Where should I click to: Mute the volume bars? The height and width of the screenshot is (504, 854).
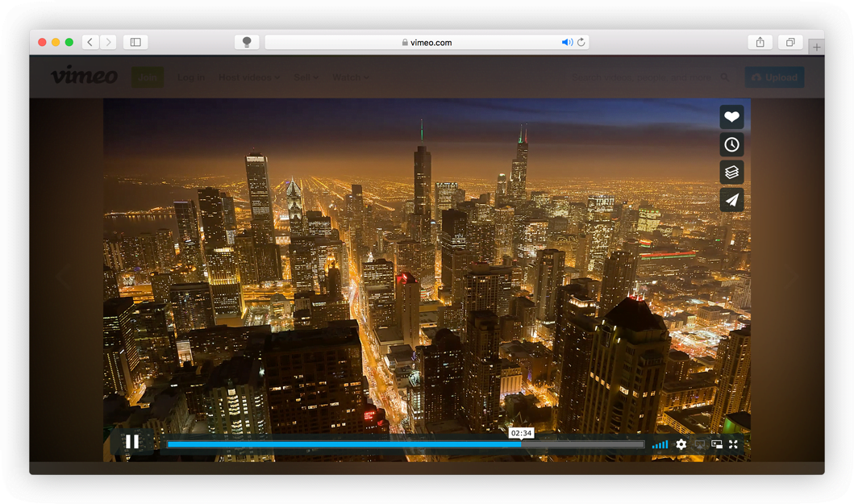tap(660, 444)
